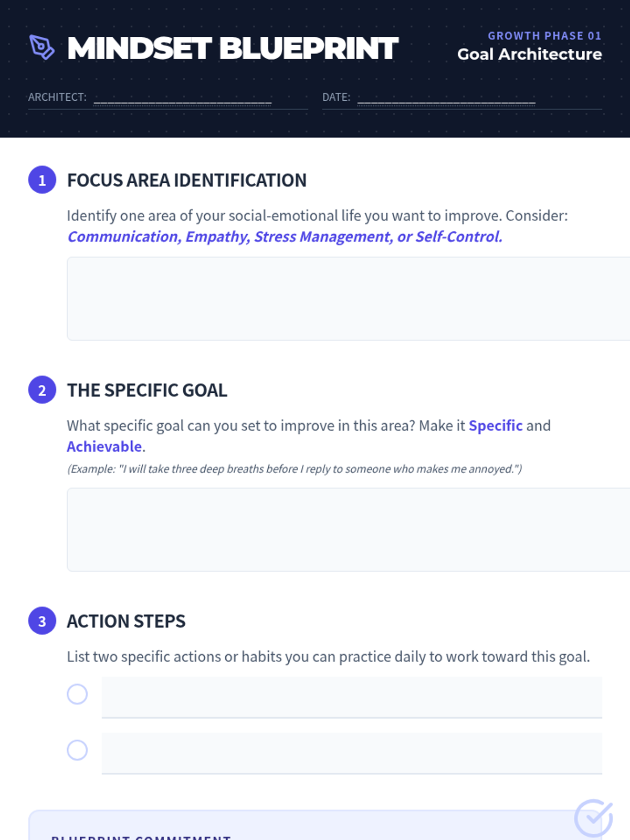Click the Growth Phase 01 label
The image size is (630, 840).
pos(544,36)
